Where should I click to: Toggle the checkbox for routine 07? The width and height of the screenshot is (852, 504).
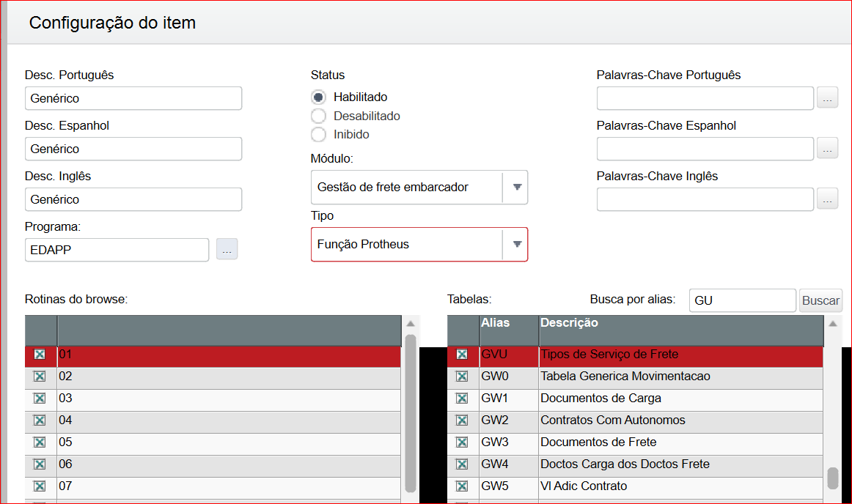click(x=40, y=486)
